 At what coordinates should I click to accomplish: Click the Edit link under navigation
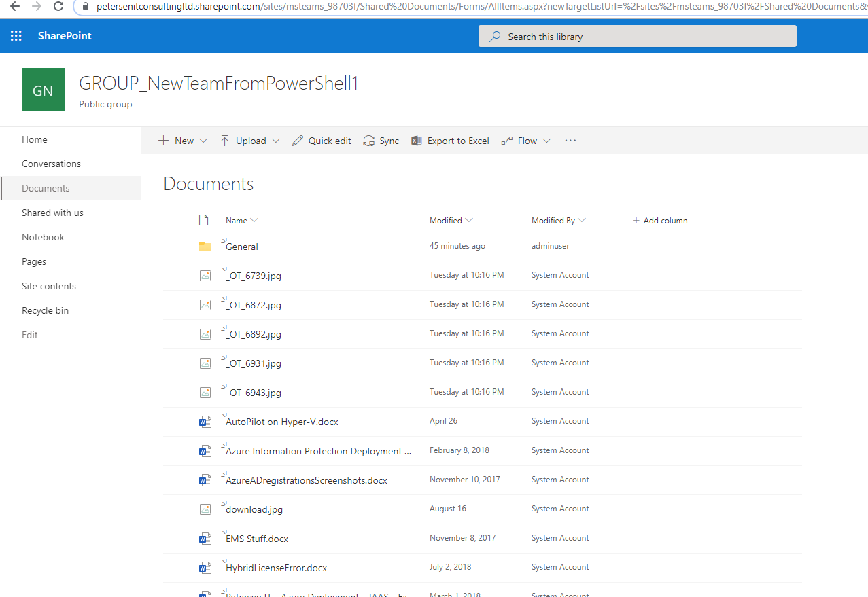30,335
